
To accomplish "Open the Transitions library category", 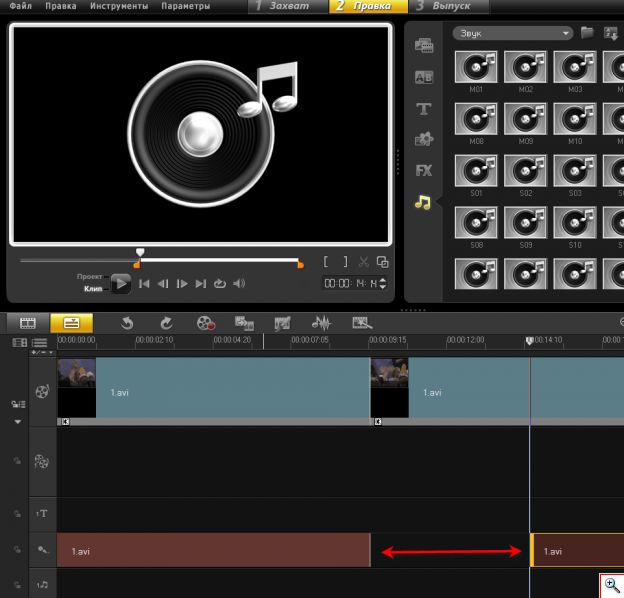I will (423, 77).
